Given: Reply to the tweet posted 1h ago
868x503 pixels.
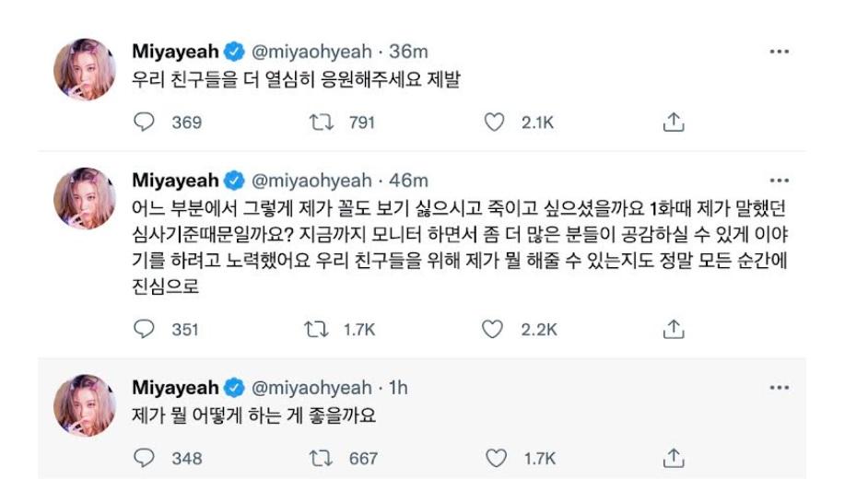Looking at the screenshot, I should (x=144, y=457).
